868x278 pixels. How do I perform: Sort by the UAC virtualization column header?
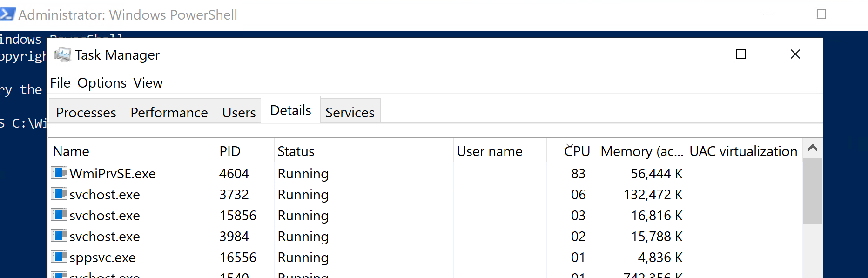click(744, 151)
